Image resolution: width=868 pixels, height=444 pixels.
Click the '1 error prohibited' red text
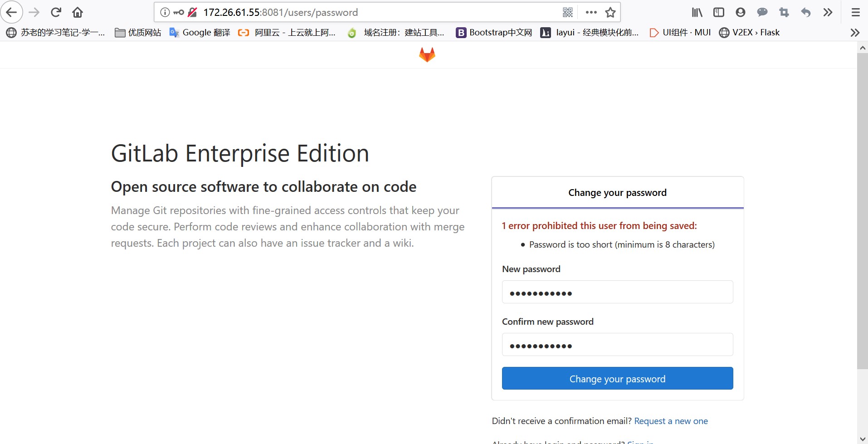click(x=599, y=226)
